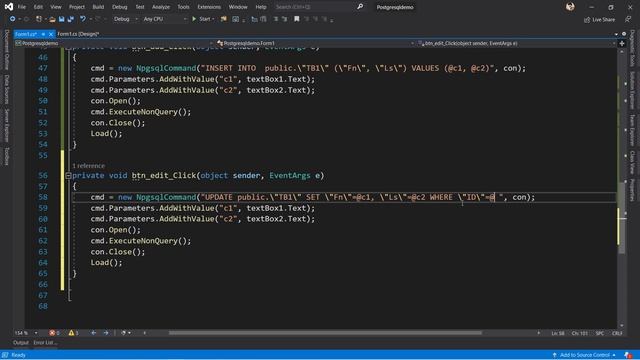This screenshot has height=360, width=640.
Task: Save the current file with the disk icon
Action: tap(61, 19)
